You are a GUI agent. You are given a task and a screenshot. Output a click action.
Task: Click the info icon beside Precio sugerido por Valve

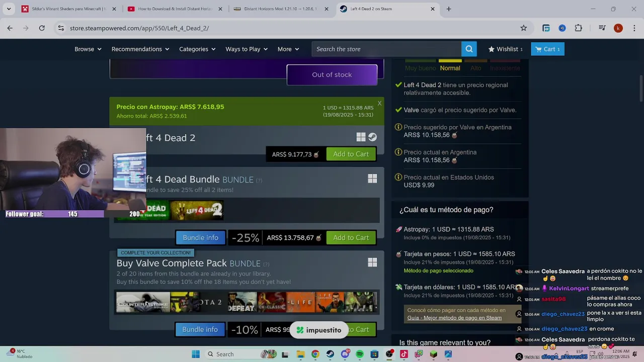point(398,127)
